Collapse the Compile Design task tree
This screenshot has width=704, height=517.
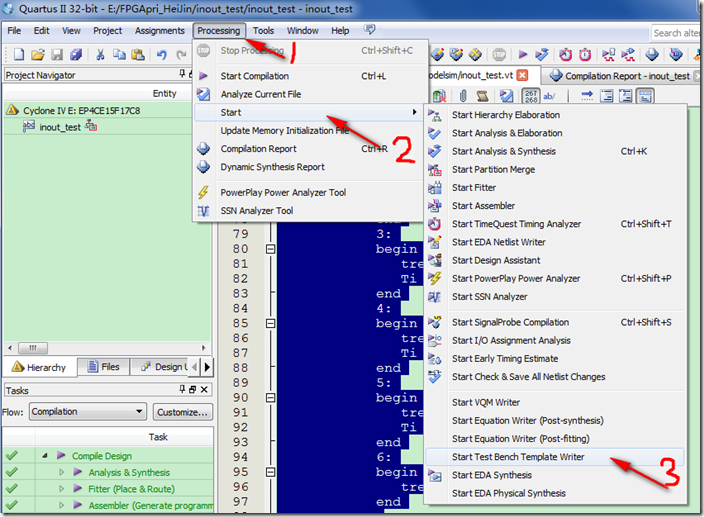click(x=45, y=456)
